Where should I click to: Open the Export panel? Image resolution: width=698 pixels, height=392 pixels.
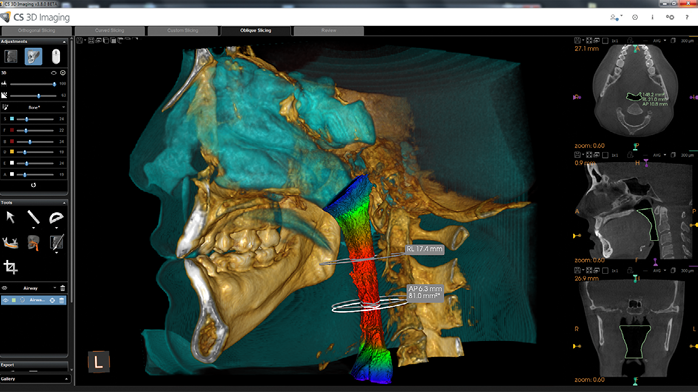click(34, 365)
